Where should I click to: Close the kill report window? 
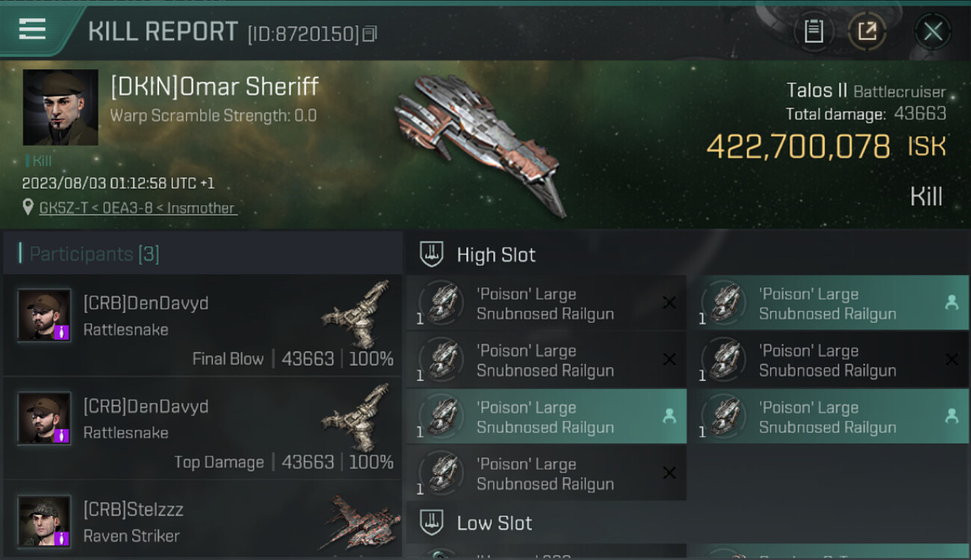pyautogui.click(x=933, y=31)
